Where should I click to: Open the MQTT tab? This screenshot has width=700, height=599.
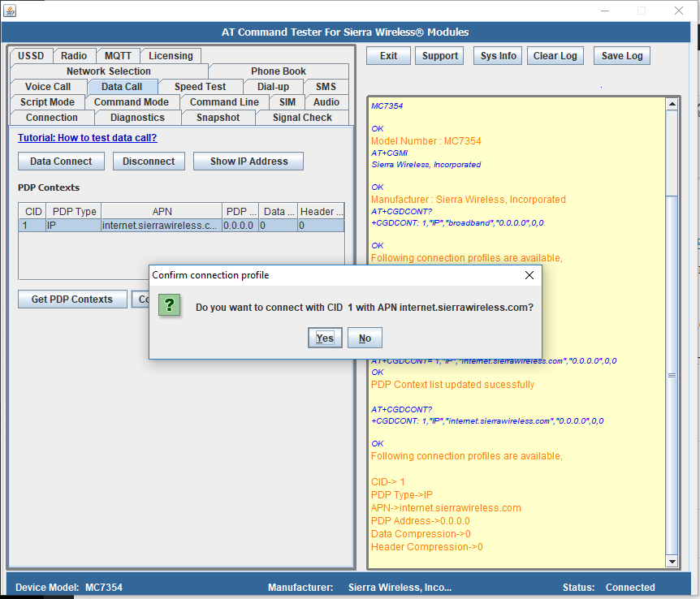[x=118, y=56]
